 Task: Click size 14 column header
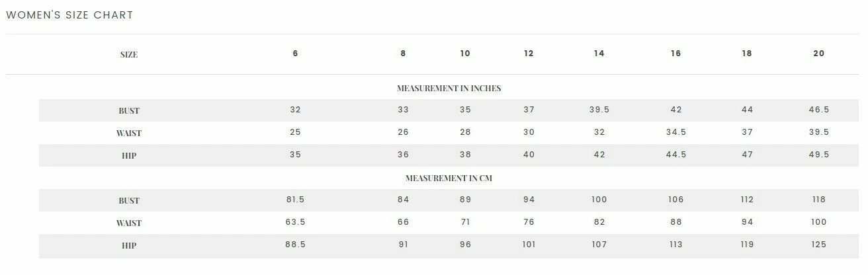click(599, 54)
